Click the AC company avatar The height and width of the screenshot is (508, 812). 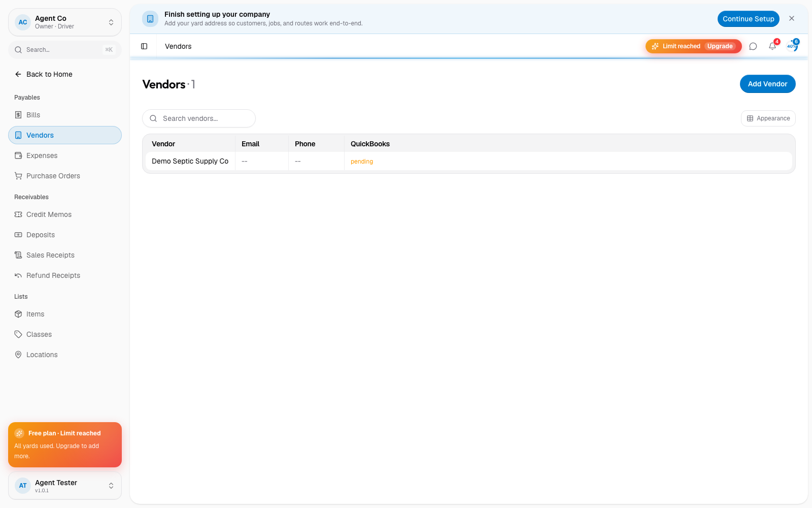point(23,22)
